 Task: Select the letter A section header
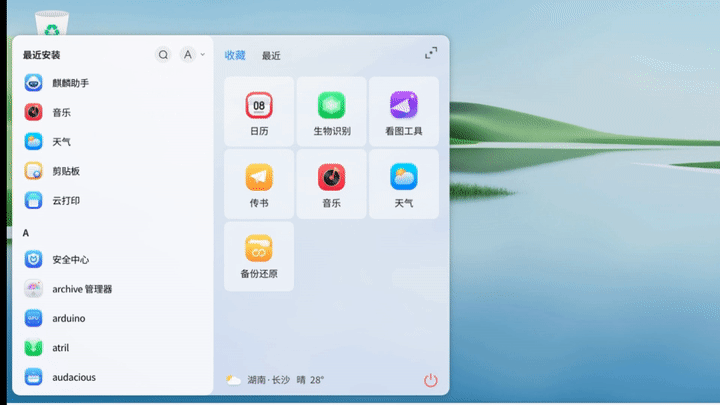pos(26,233)
